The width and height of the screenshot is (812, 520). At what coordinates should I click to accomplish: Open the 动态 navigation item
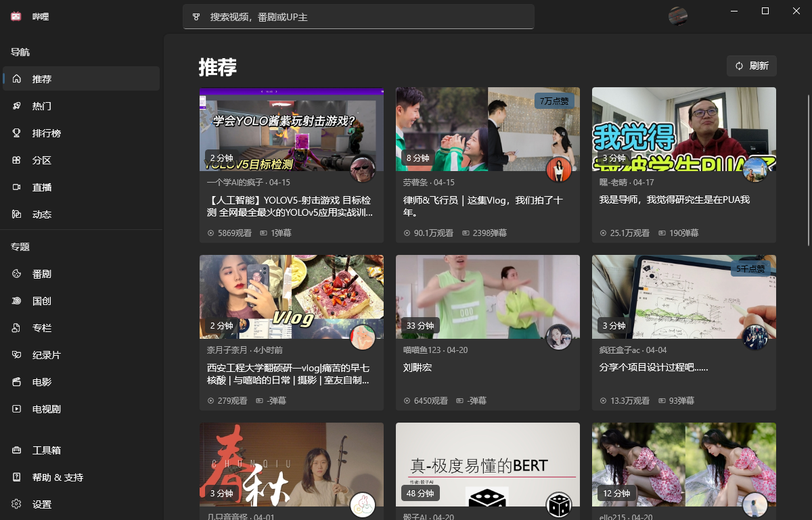tap(81, 214)
